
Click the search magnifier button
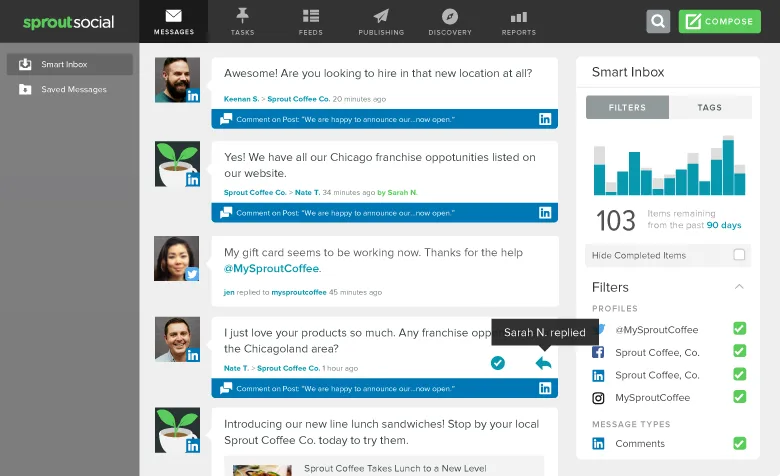click(x=658, y=21)
